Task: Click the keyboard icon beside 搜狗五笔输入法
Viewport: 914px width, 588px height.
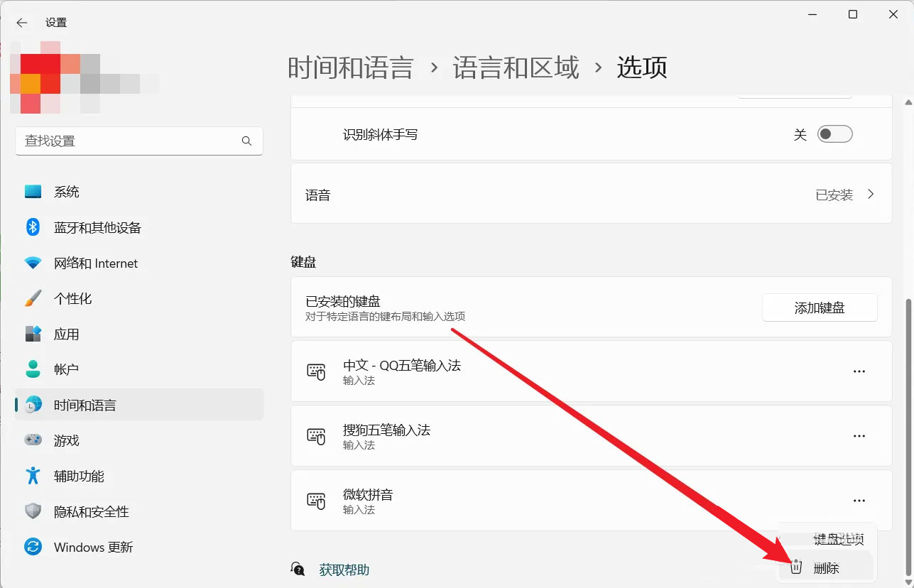Action: 316,436
